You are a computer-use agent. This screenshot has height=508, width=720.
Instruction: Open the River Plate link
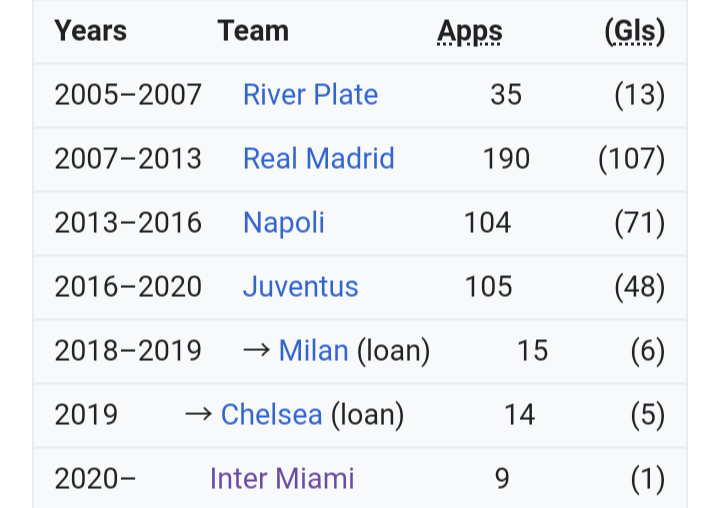pyautogui.click(x=310, y=95)
